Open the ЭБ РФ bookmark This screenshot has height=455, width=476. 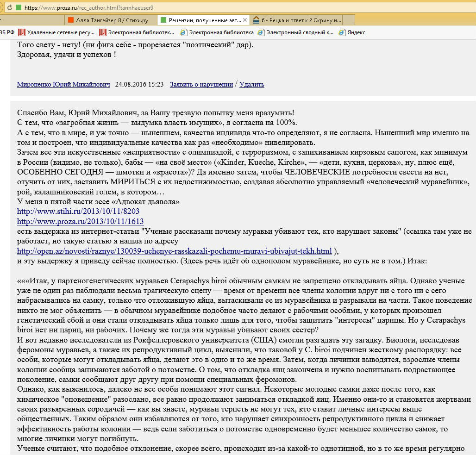coord(6,32)
